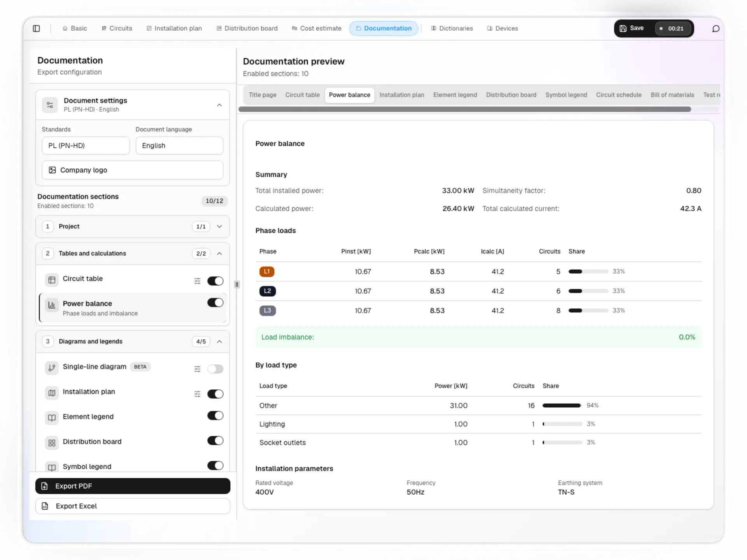This screenshot has height=560, width=747.
Task: Click the Power balance chart icon
Action: (52, 305)
